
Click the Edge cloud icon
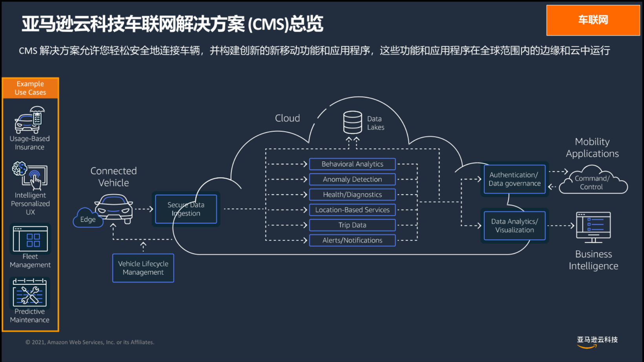pyautogui.click(x=88, y=218)
